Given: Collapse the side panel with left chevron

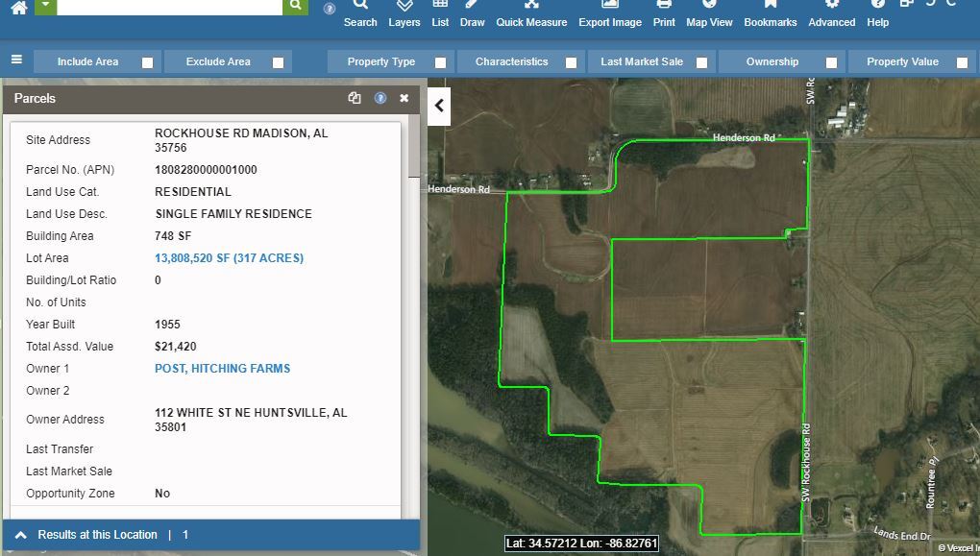Looking at the screenshot, I should click(x=439, y=105).
